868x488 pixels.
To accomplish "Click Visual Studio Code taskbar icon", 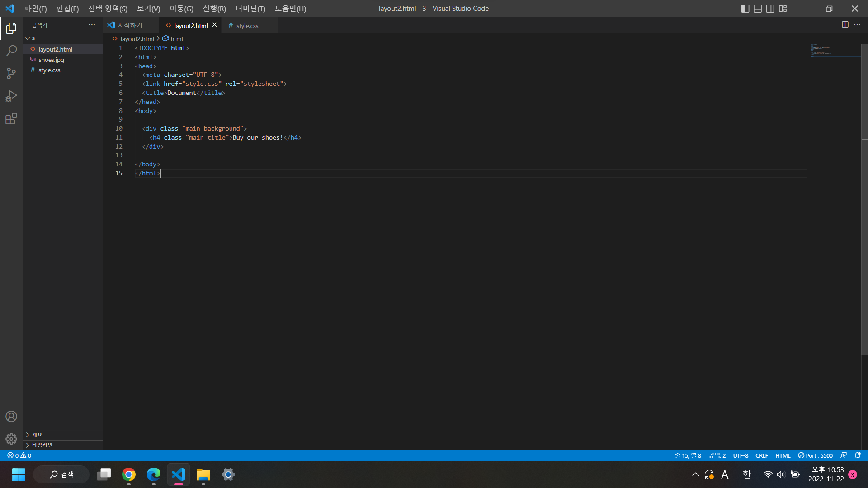I will coord(179,474).
